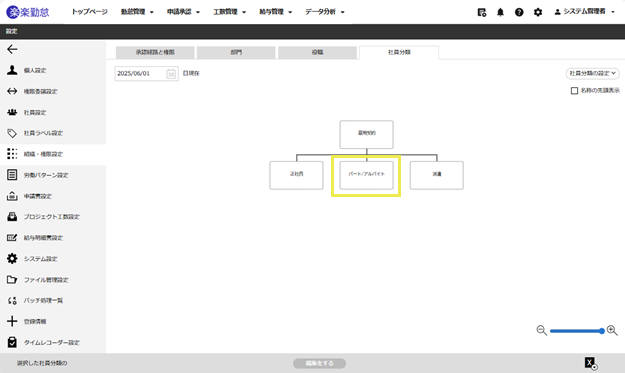
Task: Open プロジェクト工数設定 via its icon
Action: [12, 217]
